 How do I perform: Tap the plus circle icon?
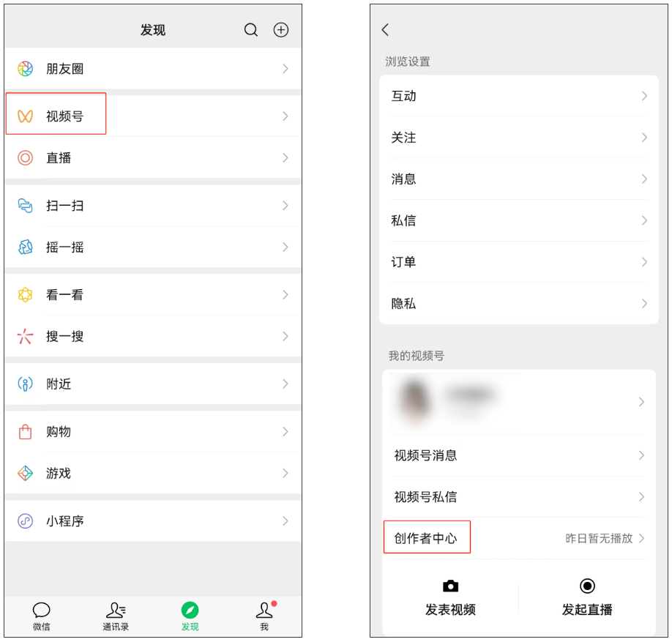pyautogui.click(x=280, y=29)
